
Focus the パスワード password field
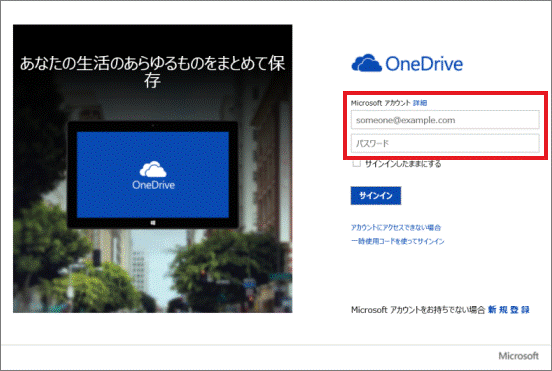[445, 143]
